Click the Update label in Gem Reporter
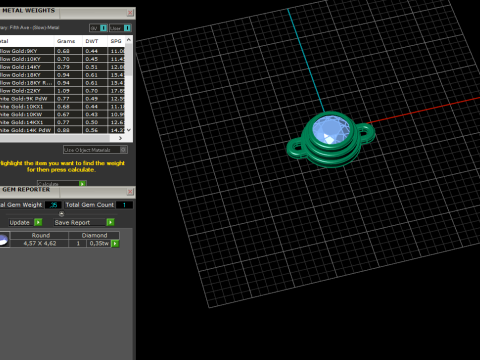The width and height of the screenshot is (480, 360). pos(19,222)
